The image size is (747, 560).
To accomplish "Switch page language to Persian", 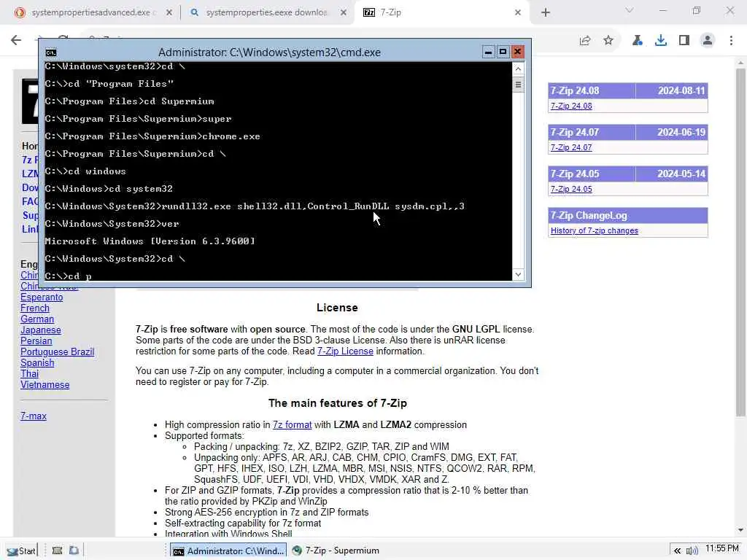I will pyautogui.click(x=36, y=341).
